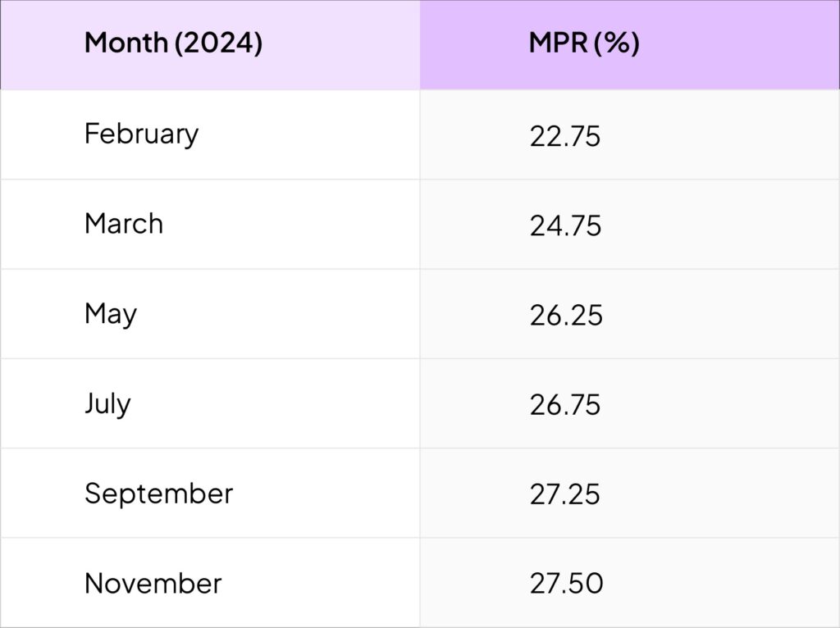Click the May month cell
Screen dimensions: 840x628
click(x=111, y=314)
